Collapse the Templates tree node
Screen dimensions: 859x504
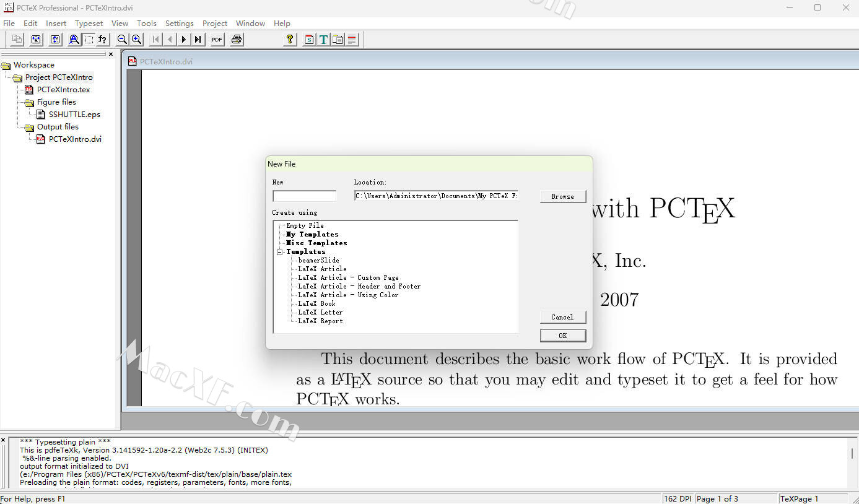coord(280,252)
